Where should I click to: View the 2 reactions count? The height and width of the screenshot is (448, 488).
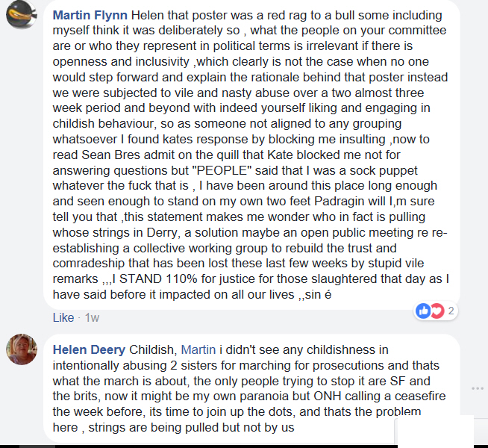[451, 311]
